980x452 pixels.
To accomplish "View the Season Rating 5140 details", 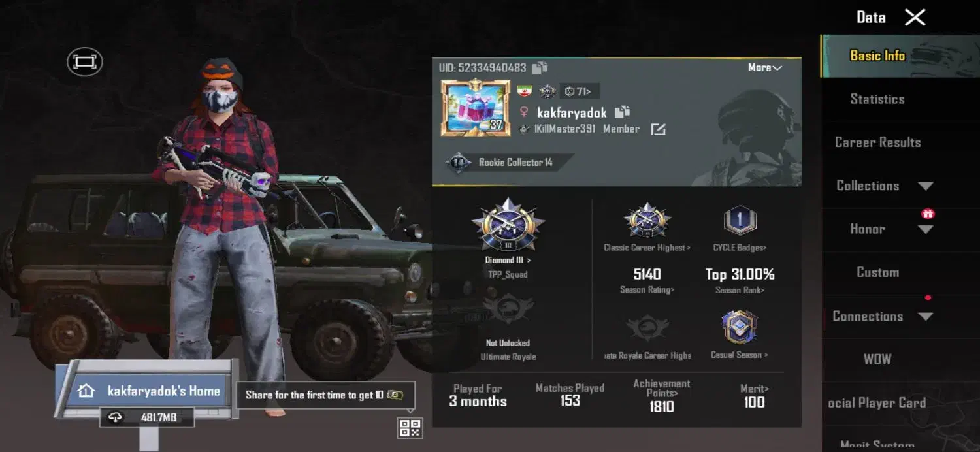I will click(x=647, y=280).
